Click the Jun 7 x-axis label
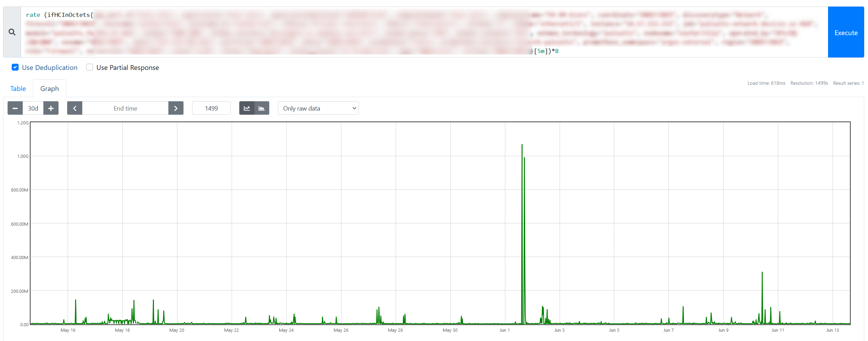868x341 pixels. 668,330
